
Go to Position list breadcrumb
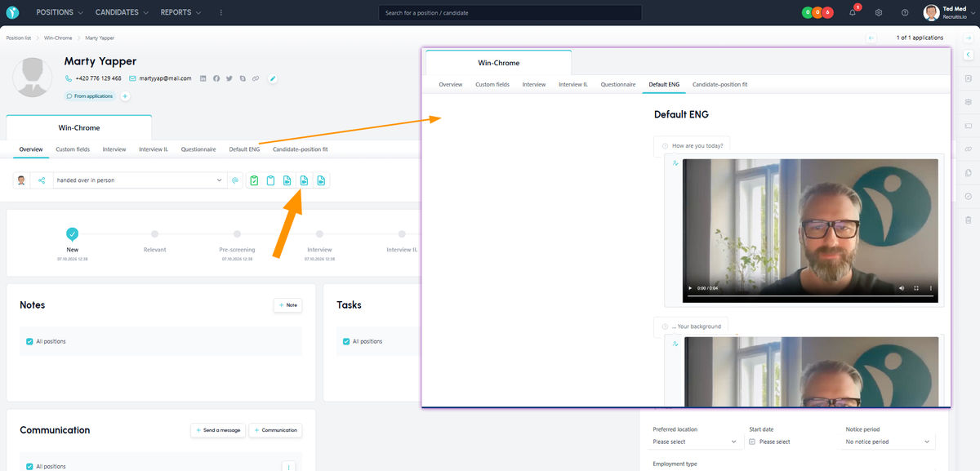pyautogui.click(x=20, y=38)
